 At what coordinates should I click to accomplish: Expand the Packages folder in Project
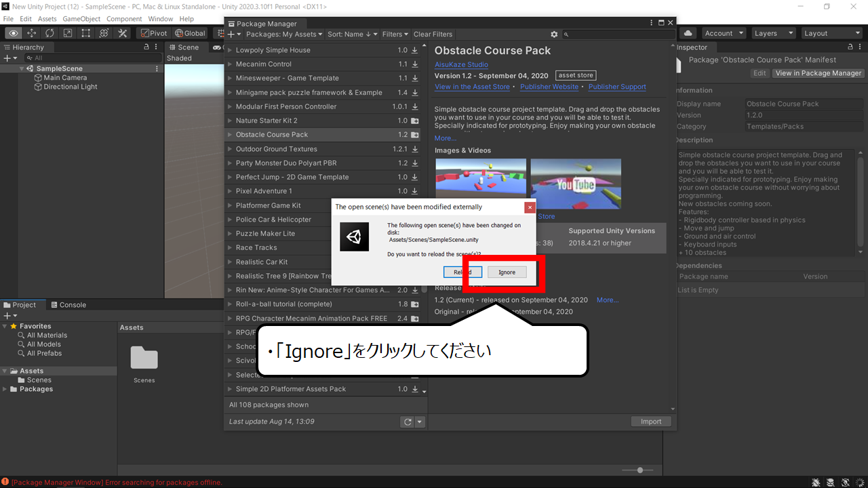point(5,389)
